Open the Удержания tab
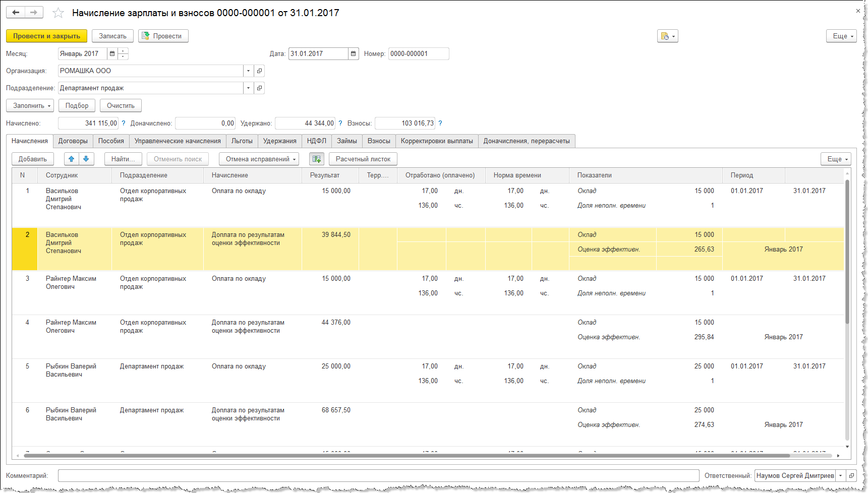 coord(279,141)
